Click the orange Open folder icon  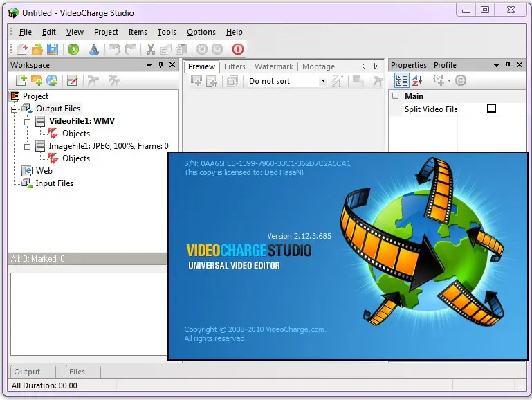click(x=37, y=49)
